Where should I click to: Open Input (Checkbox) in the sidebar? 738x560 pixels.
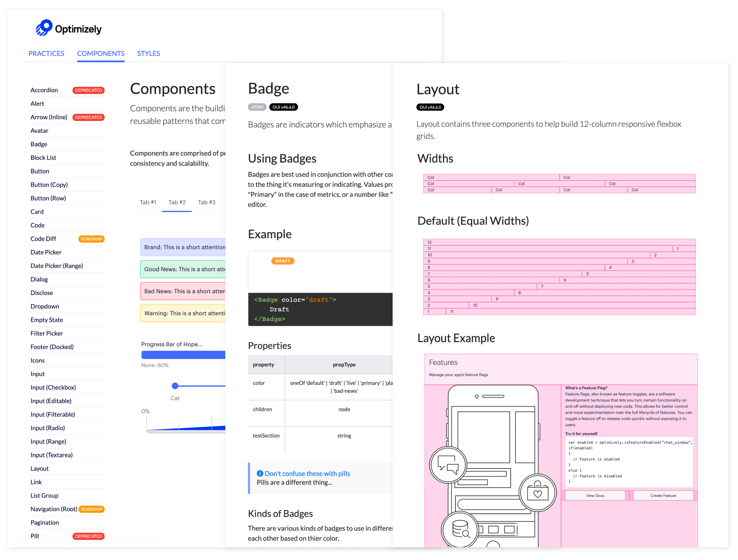pos(53,388)
